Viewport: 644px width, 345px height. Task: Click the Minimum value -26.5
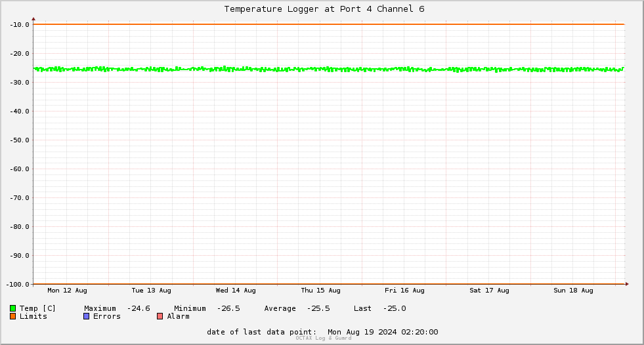tap(228, 308)
